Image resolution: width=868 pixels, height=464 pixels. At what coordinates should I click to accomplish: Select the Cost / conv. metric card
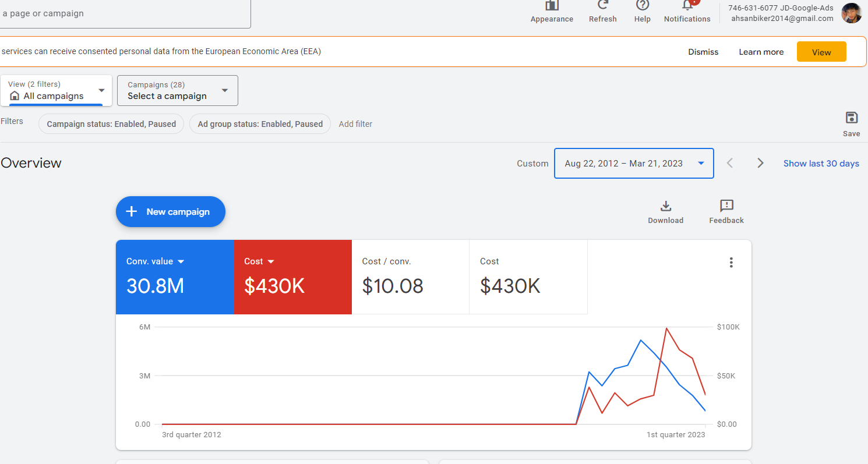coord(411,277)
